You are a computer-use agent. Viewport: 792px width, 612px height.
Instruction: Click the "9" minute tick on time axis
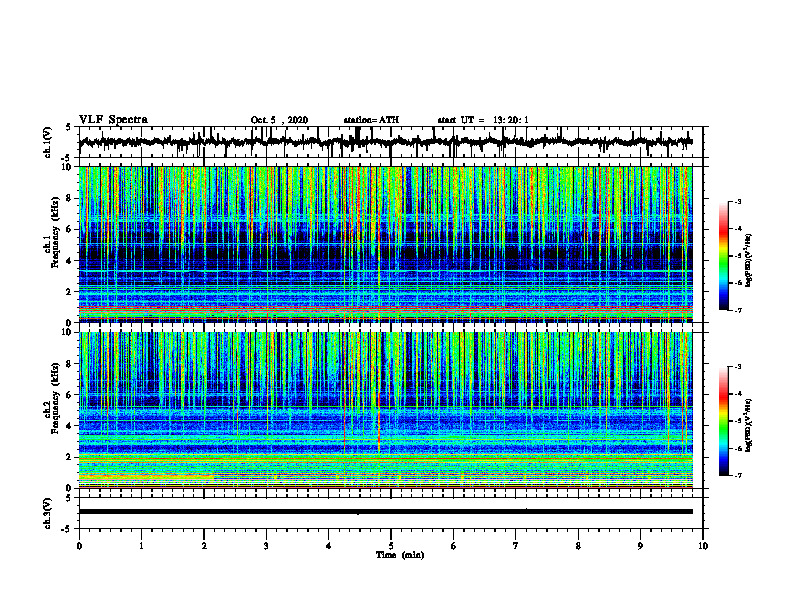[640, 546]
